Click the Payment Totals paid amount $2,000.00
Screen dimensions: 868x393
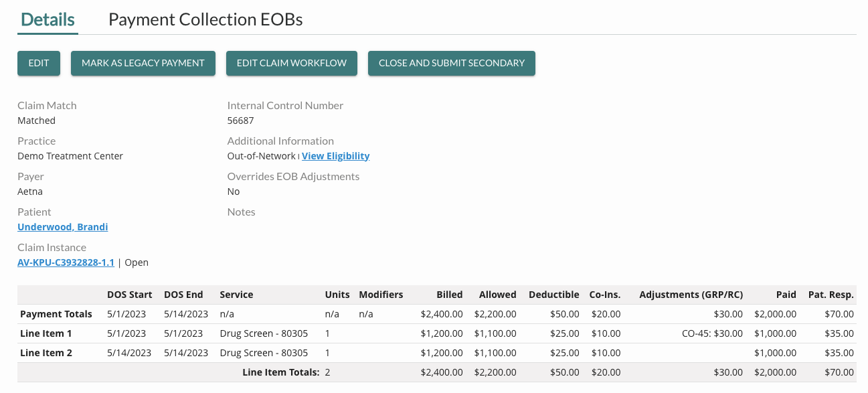[x=775, y=314]
